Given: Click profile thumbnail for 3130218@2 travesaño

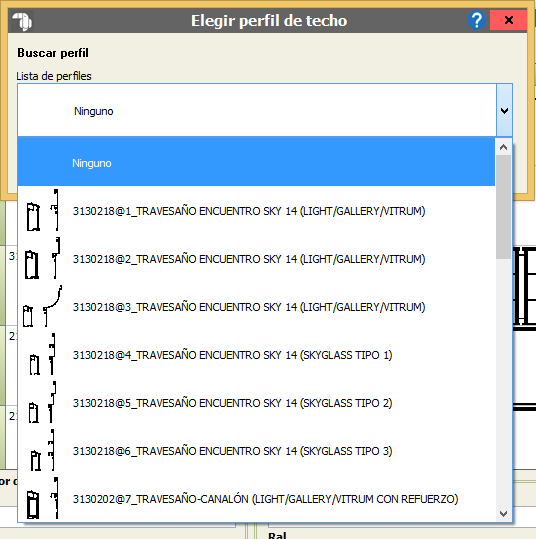Looking at the screenshot, I should click(43, 258).
